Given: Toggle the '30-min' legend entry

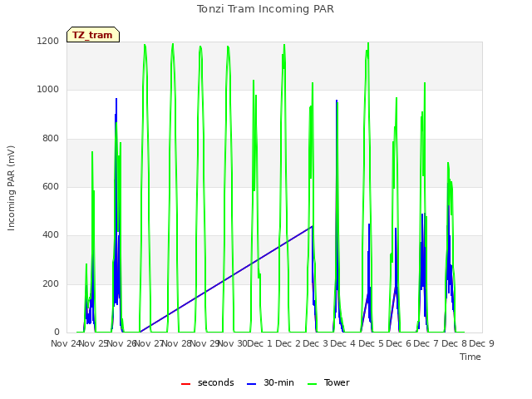Looking at the screenshot, I should (270, 382).
